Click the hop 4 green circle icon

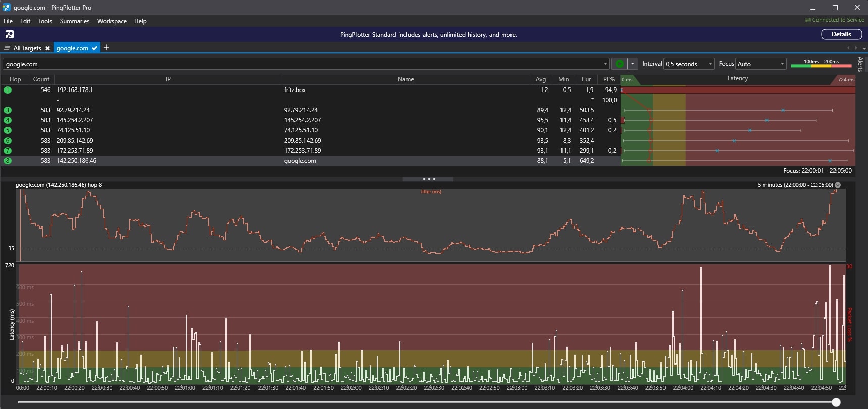pos(8,120)
